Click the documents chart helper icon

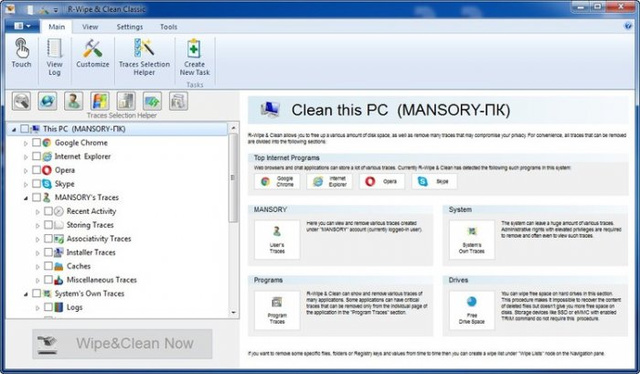(x=126, y=101)
